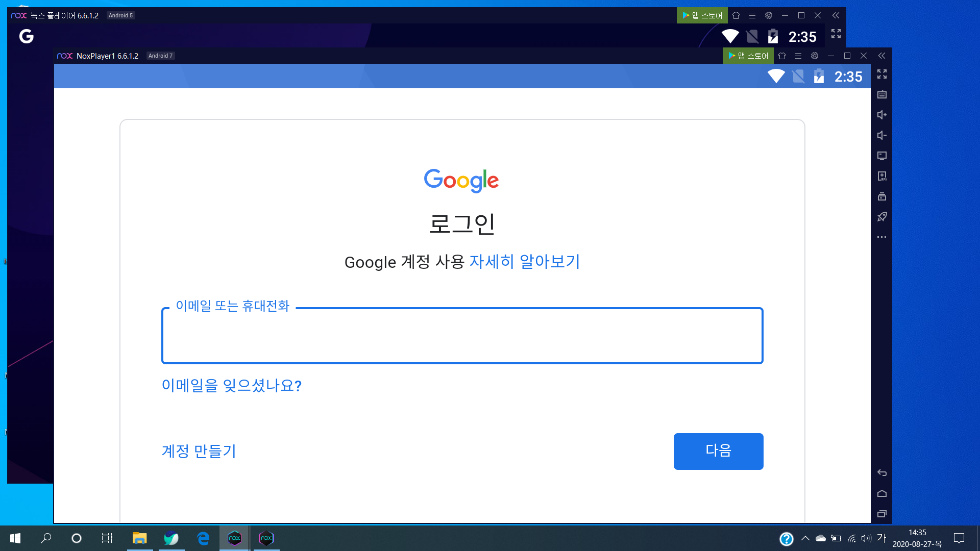Viewport: 980px width, 551px height.
Task: Collapse NoxPlayer1 sidebar with double chevron
Action: [881, 56]
